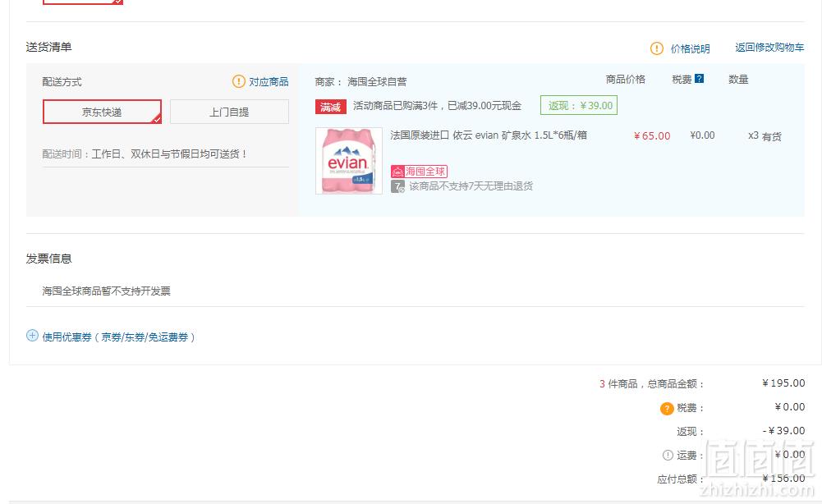Expand the 使用优惠券 plus icon
Viewport: 822px width, 504px height.
point(32,336)
